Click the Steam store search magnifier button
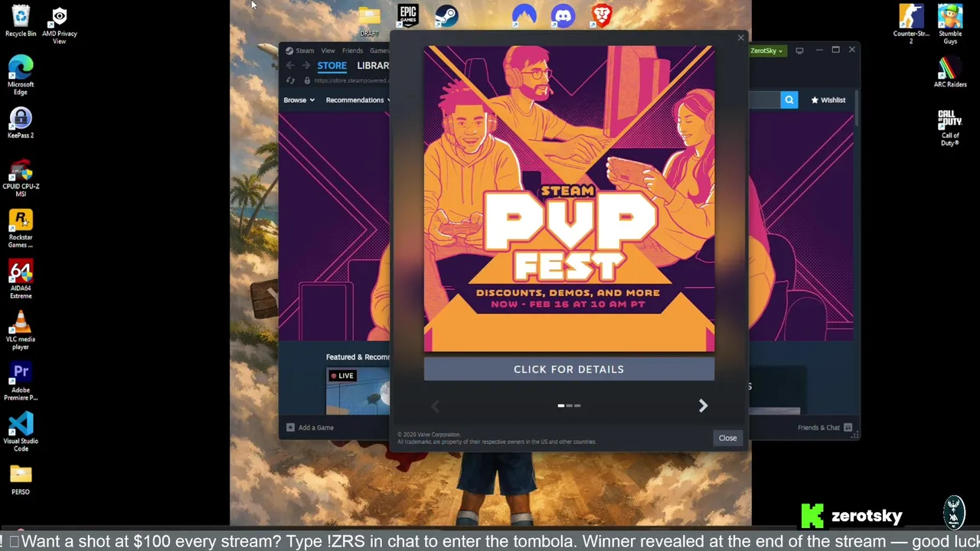 click(789, 99)
